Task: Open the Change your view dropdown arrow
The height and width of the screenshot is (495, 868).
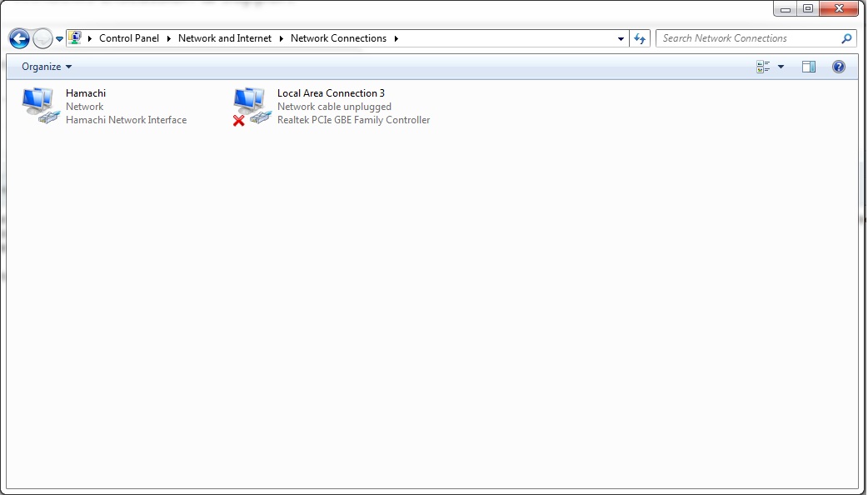Action: [780, 67]
